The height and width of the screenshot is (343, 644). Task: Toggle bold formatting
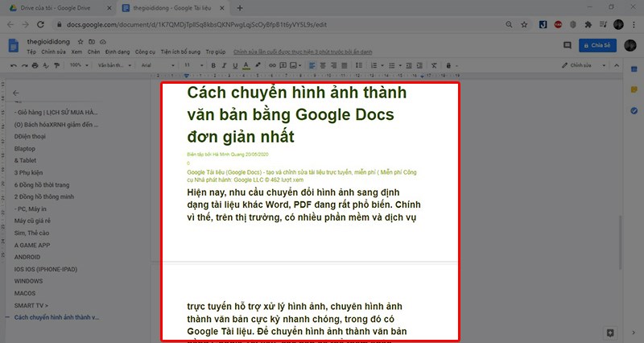point(213,65)
